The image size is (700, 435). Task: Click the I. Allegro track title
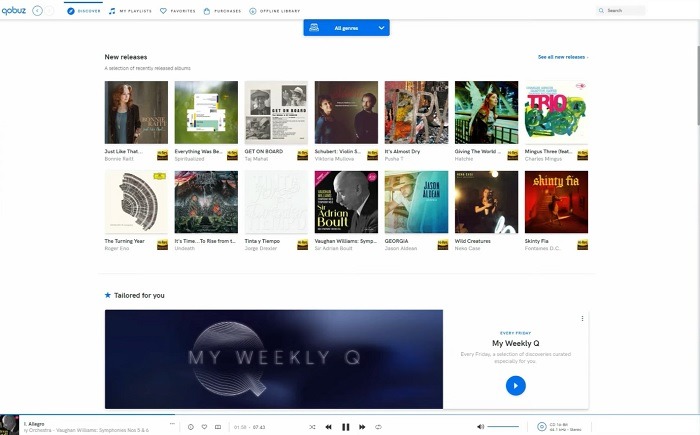pos(34,424)
